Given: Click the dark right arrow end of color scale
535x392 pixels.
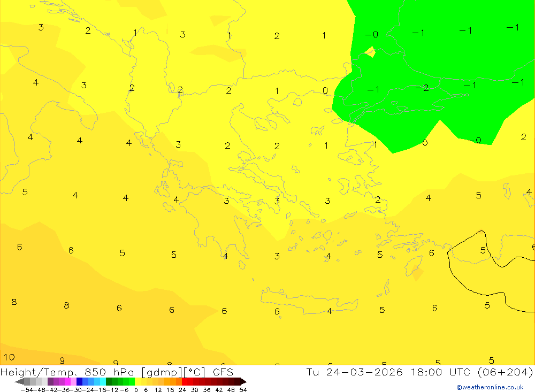Looking at the screenshot, I should pos(243,382).
